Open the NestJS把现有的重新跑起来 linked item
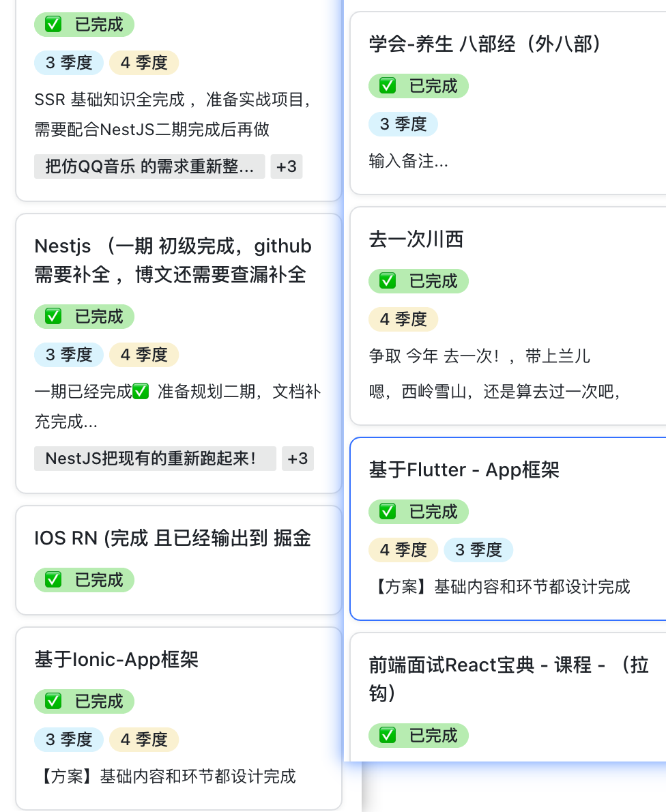Viewport: 666px width, 812px height. point(155,459)
